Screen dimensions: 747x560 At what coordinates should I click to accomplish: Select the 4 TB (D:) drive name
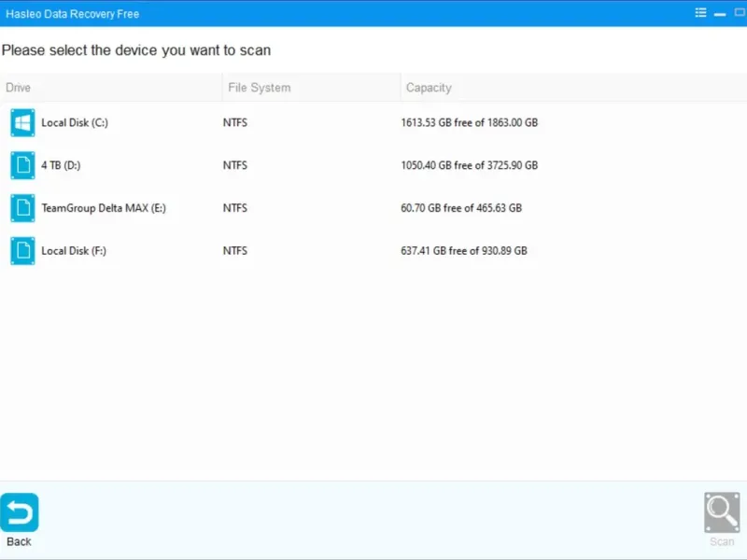point(61,165)
